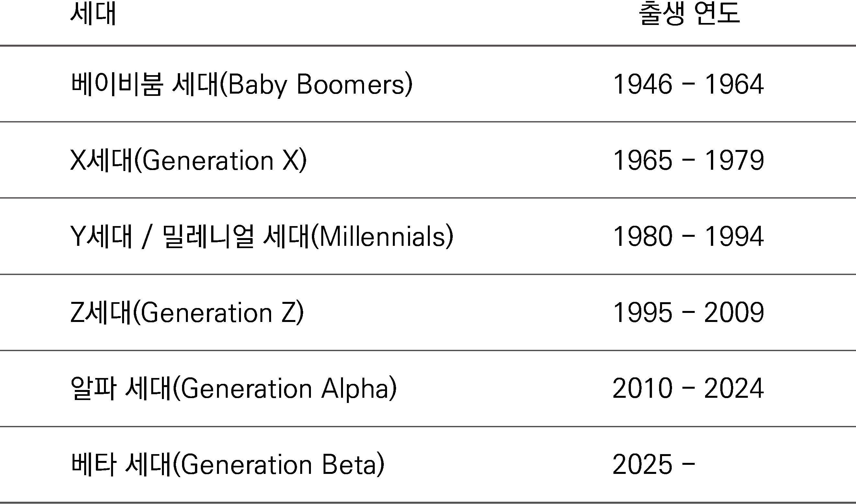Click the 1965 – 1979 year range
The height and width of the screenshot is (504, 856).
point(688,160)
